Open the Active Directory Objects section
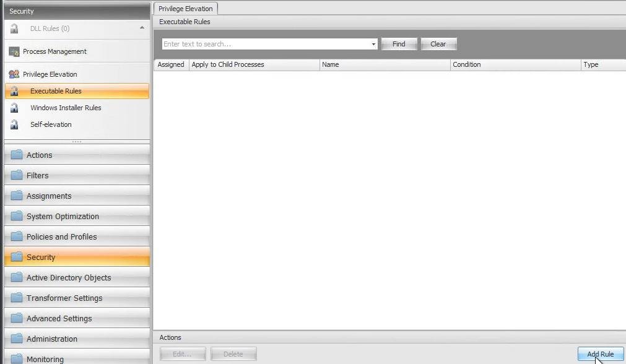This screenshot has height=364, width=626. coord(77,277)
